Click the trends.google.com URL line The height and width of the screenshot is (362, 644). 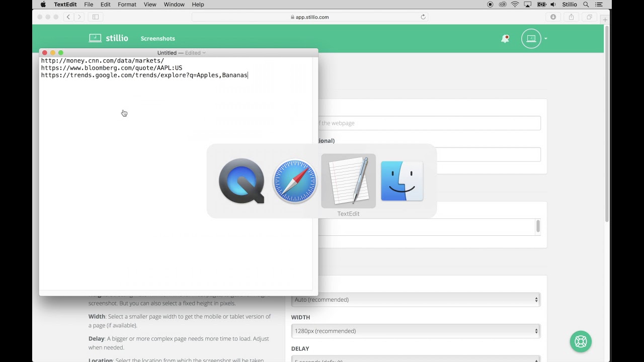pos(144,75)
